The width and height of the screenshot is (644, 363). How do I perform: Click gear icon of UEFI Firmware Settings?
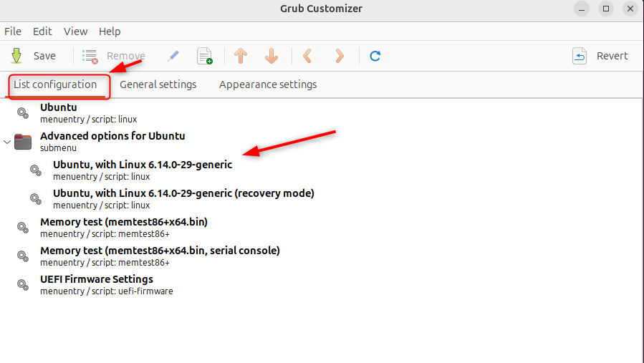[23, 284]
